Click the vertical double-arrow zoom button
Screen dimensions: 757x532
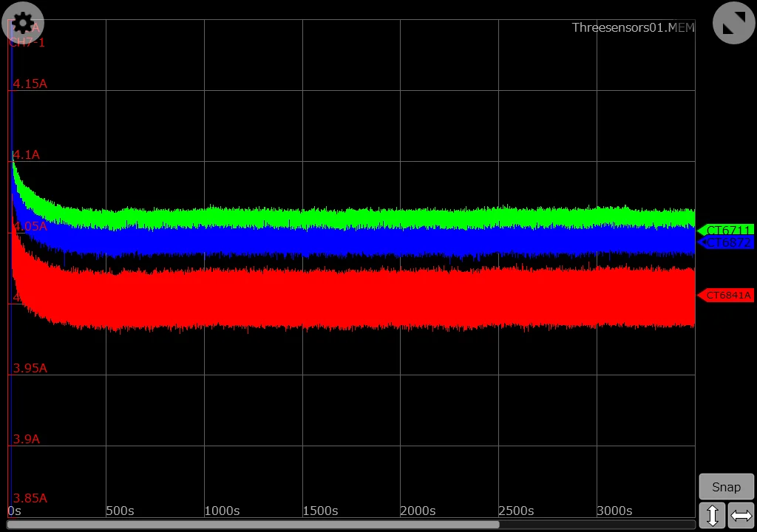(712, 515)
